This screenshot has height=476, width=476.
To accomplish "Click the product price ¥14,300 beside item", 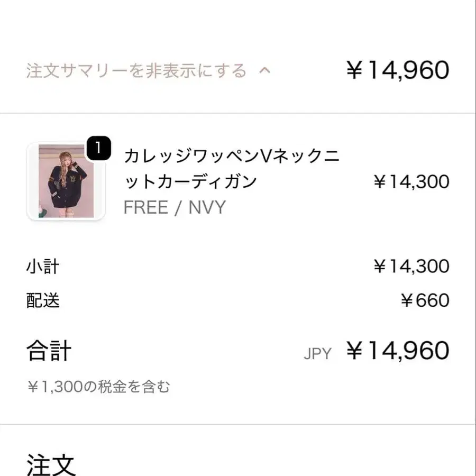I will tap(411, 182).
